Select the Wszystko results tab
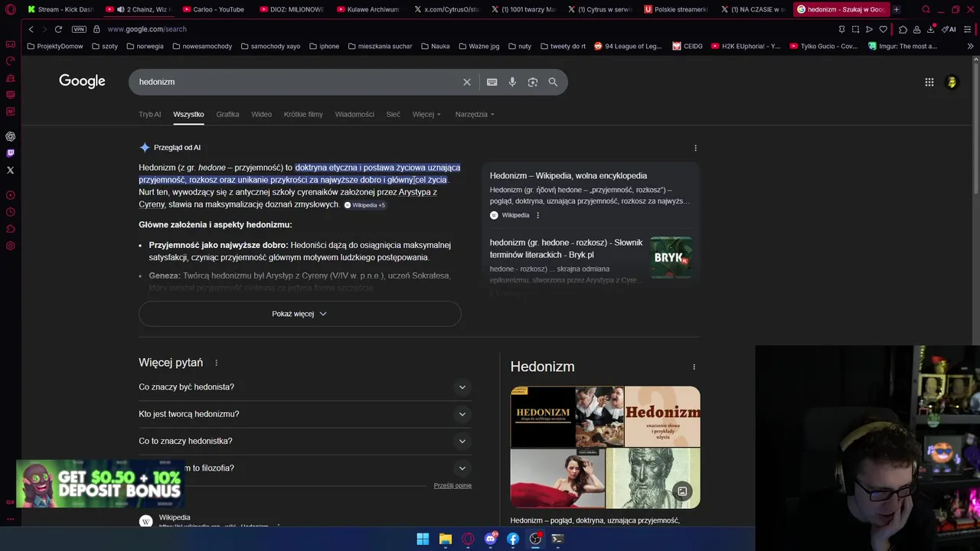Screen dimensions: 980x551 (188, 114)
